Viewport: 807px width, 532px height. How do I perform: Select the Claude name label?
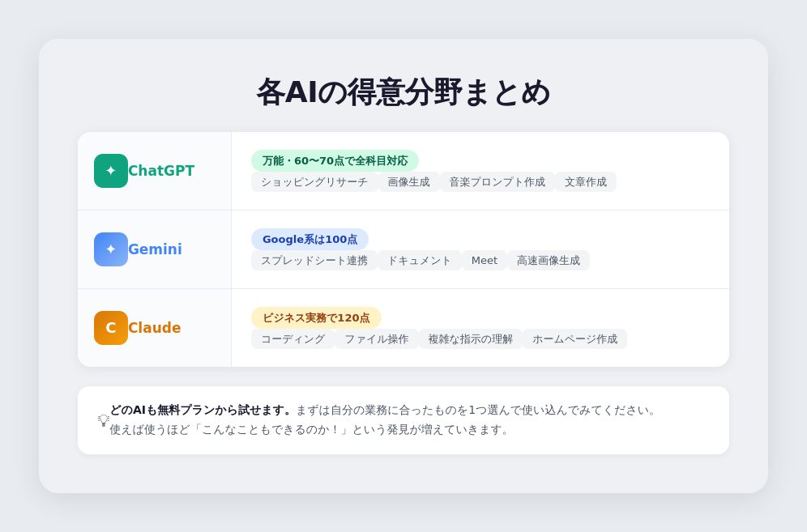[155, 328]
